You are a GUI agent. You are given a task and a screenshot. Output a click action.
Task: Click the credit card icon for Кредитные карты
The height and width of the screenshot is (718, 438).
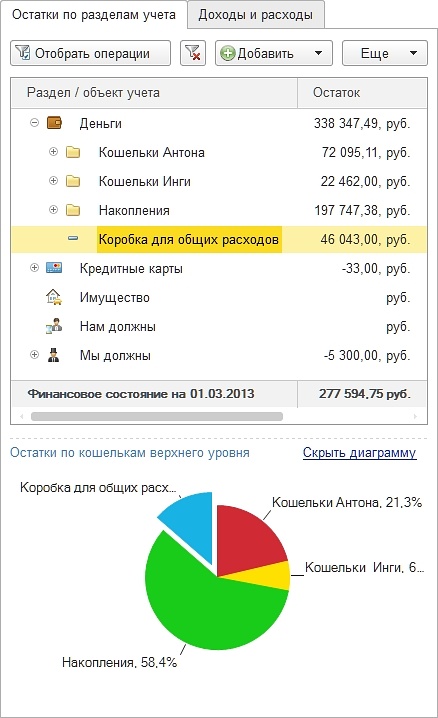54,268
